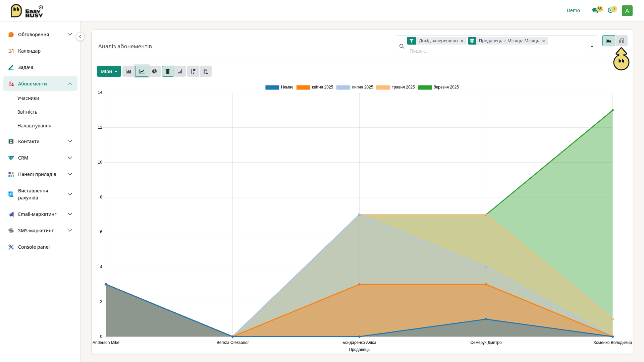This screenshot has width=644, height=362.
Task: Toggle cumulative chart mode
Action: point(180,71)
